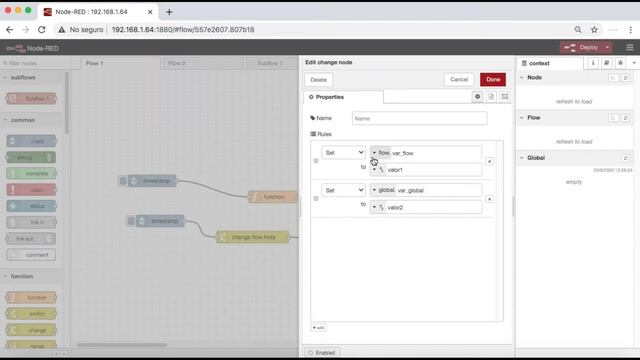Edit the var_global property field
The height and width of the screenshot is (360, 640).
[439, 190]
